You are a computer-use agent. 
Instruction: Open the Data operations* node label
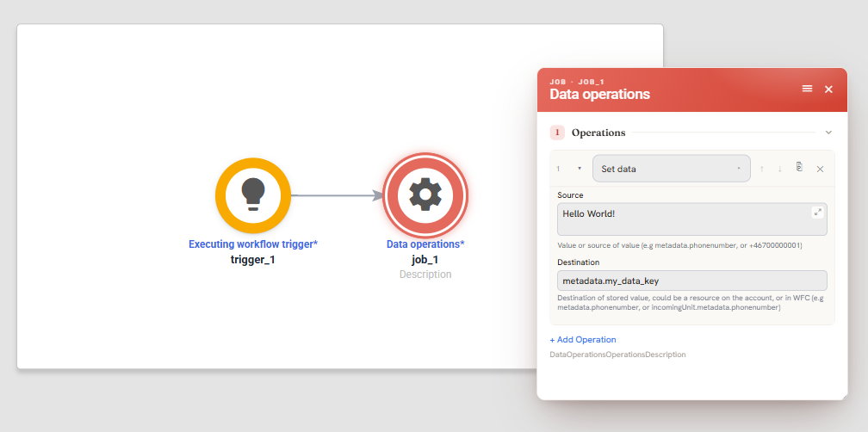[x=425, y=244]
